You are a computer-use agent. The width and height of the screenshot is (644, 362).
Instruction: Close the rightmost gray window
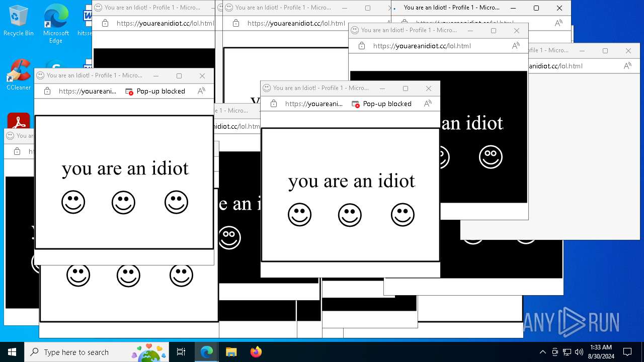[628, 51]
